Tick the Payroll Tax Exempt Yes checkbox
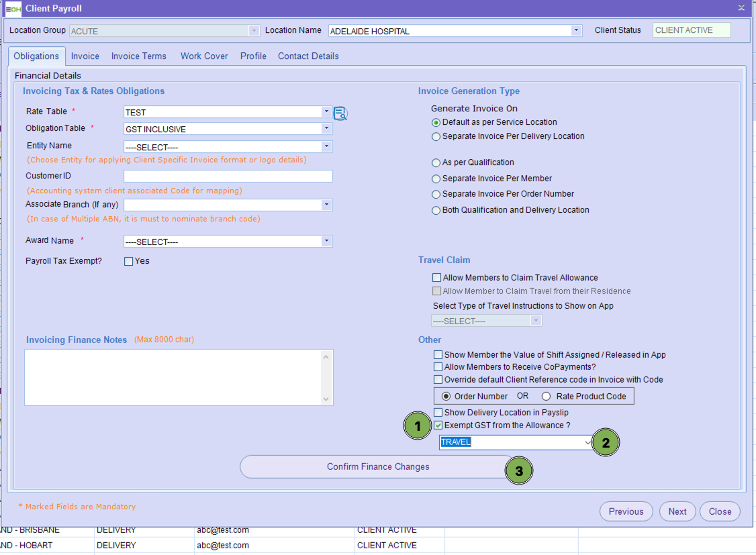This screenshot has height=555, width=756. tap(129, 261)
